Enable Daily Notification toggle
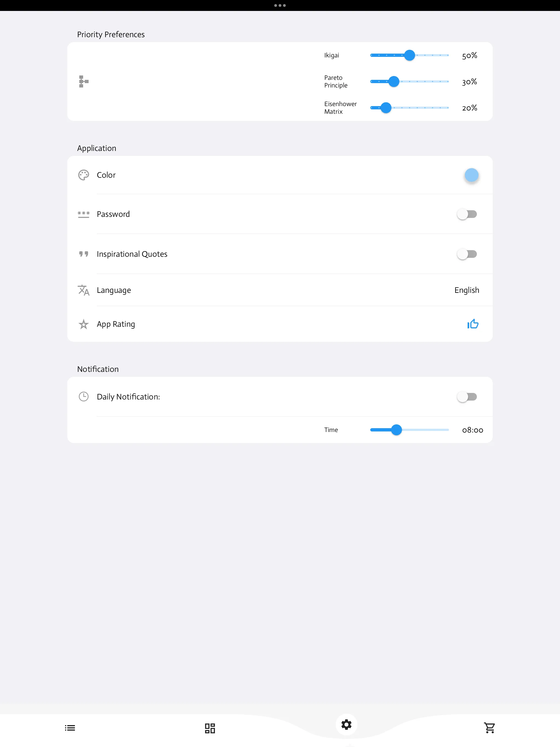Screen dimensions: 560x747 click(x=468, y=396)
